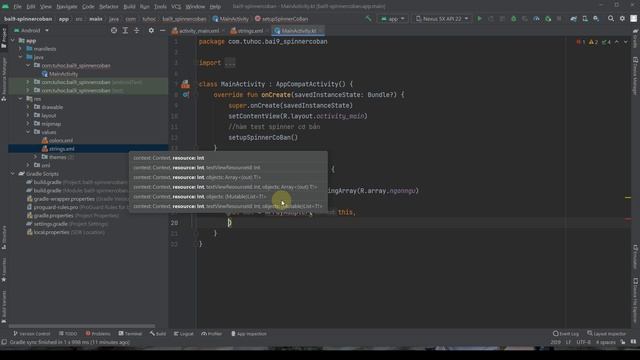This screenshot has width=640, height=360.
Task: Go to previous highlighted error arrow
Action: pyautogui.click(x=617, y=42)
